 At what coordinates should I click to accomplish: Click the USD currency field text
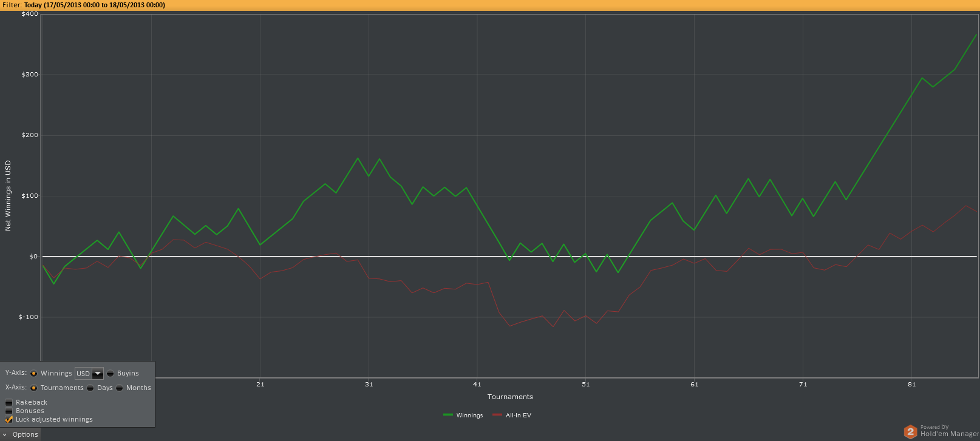click(x=83, y=374)
